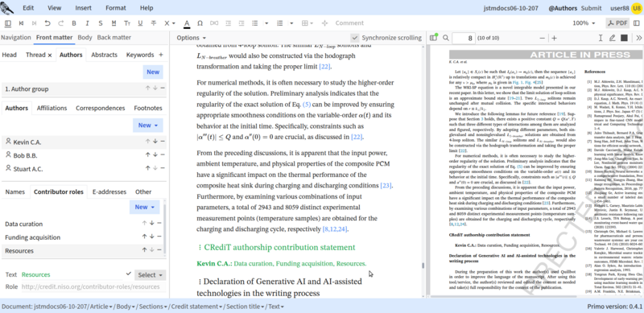Switch to the Back matter tab
Viewport: 644px width, 313px height.
[114, 37]
